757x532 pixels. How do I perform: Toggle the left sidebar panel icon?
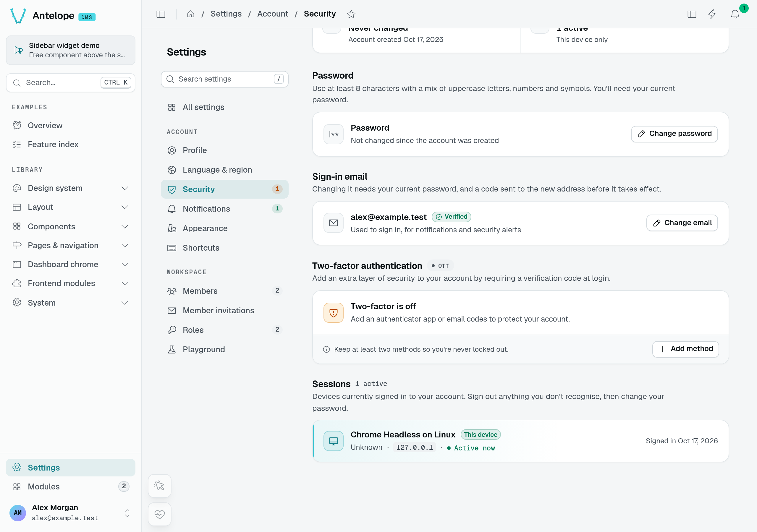pyautogui.click(x=161, y=14)
